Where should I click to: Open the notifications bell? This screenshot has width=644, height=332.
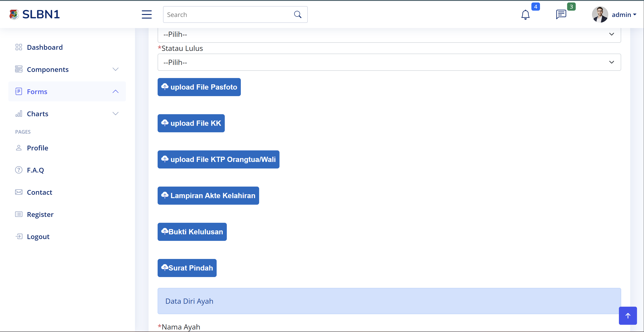click(525, 14)
